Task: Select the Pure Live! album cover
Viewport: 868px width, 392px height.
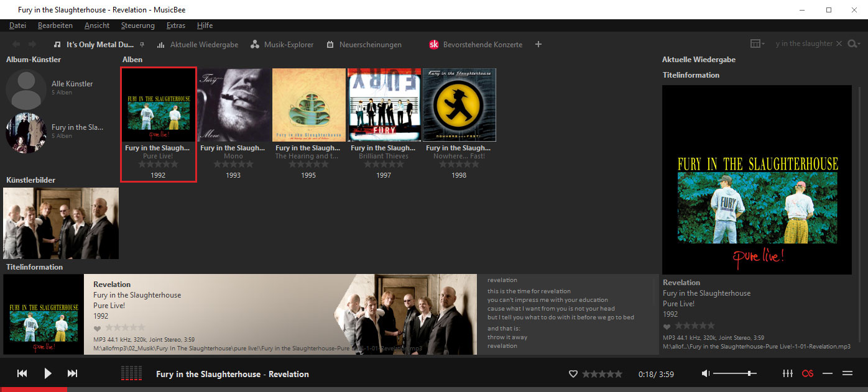Action: (x=158, y=105)
